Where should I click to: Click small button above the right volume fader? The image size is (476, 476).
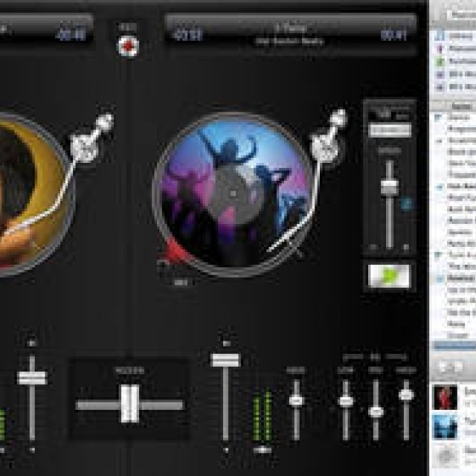click(x=226, y=344)
